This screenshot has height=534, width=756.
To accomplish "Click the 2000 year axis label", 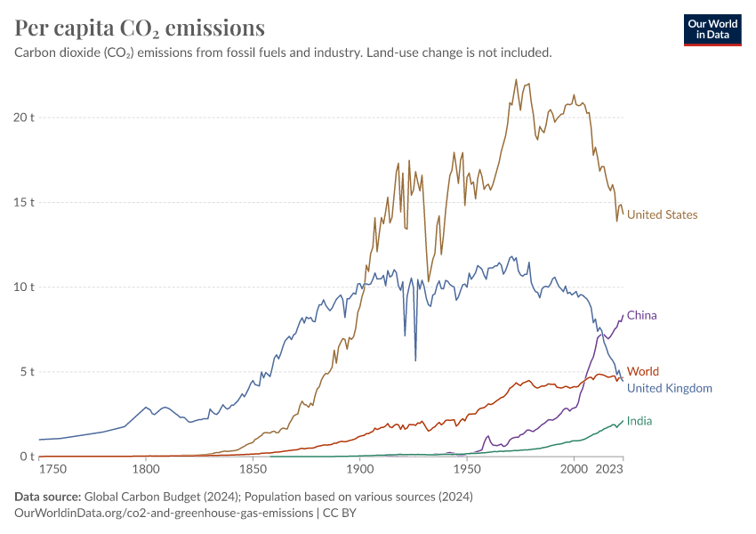I will coord(574,469).
